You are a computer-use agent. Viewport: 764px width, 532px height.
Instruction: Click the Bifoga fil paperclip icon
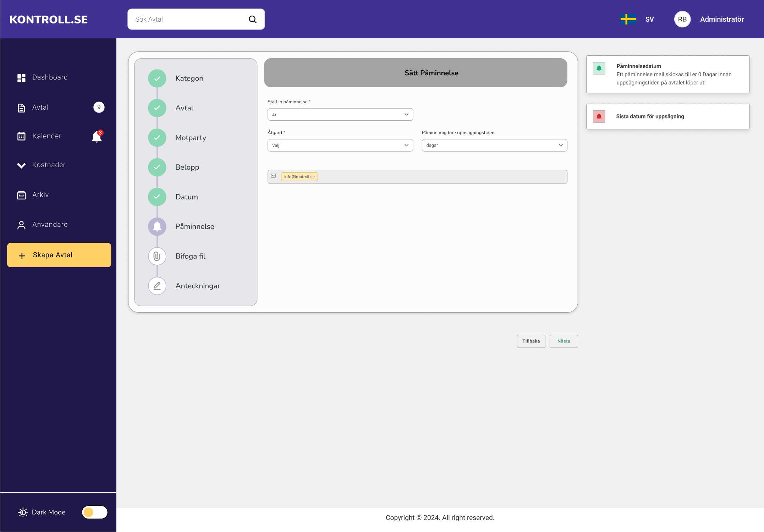coord(157,256)
